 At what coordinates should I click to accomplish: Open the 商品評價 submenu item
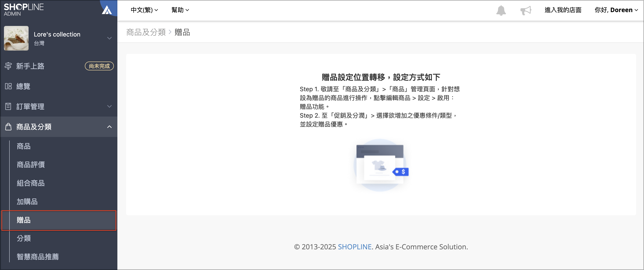coord(31,165)
